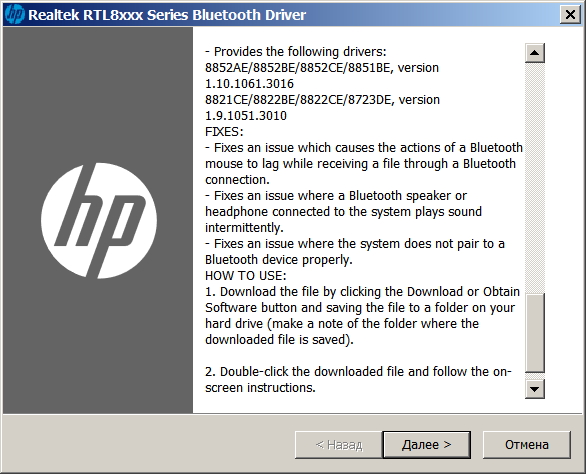Click the scrollbar track above the thumb
Viewport: 586px width, 474px height.
point(534,178)
